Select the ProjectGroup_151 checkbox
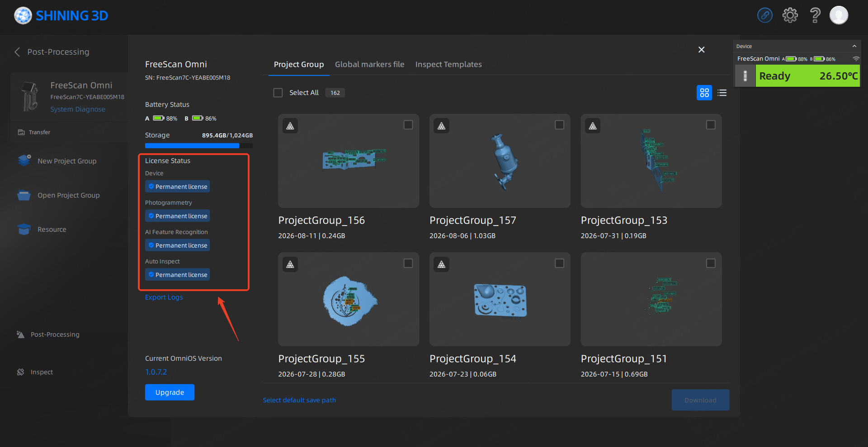 click(x=711, y=263)
